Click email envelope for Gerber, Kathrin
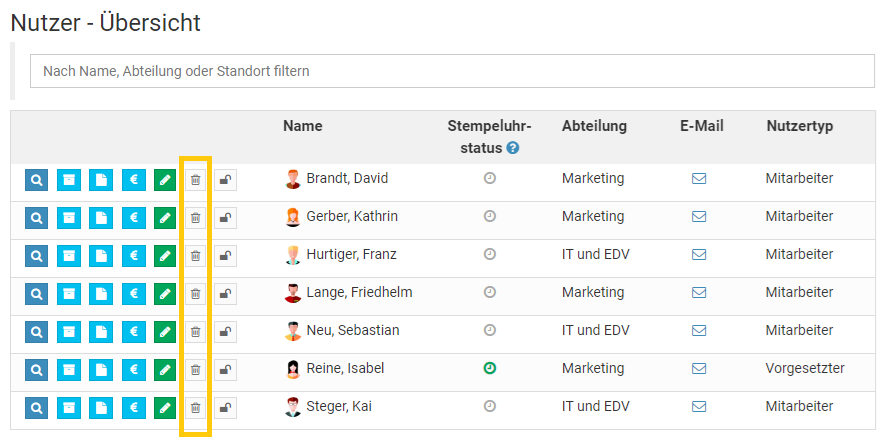The width and height of the screenshot is (889, 444). (x=699, y=217)
